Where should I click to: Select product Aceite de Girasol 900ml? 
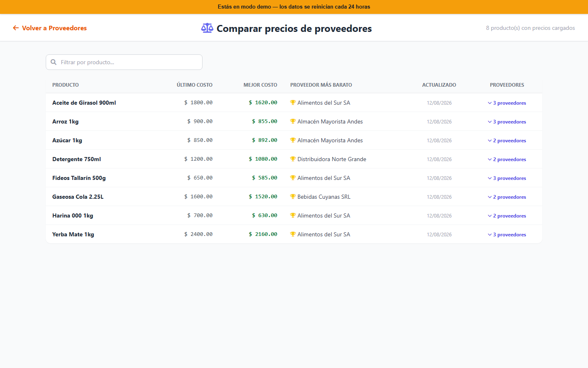pos(84,103)
